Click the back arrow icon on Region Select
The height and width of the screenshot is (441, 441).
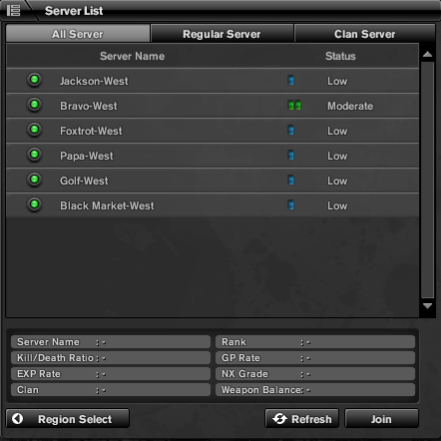(x=18, y=418)
